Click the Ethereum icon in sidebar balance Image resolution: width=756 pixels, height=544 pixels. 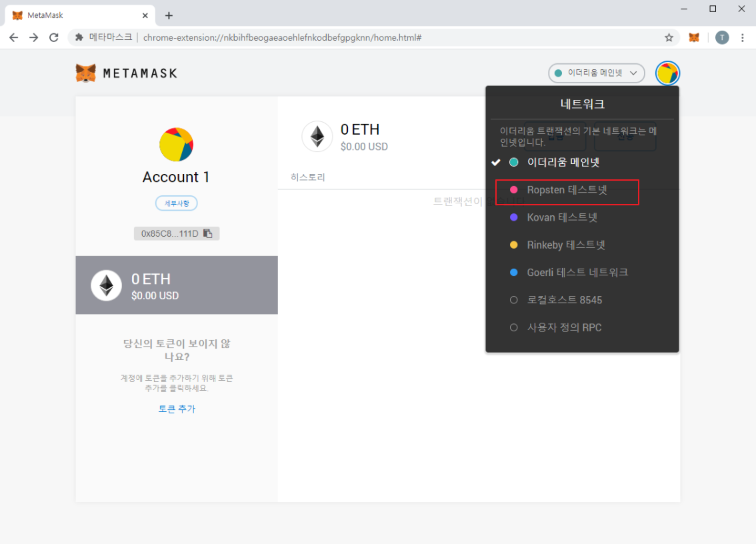tap(107, 285)
